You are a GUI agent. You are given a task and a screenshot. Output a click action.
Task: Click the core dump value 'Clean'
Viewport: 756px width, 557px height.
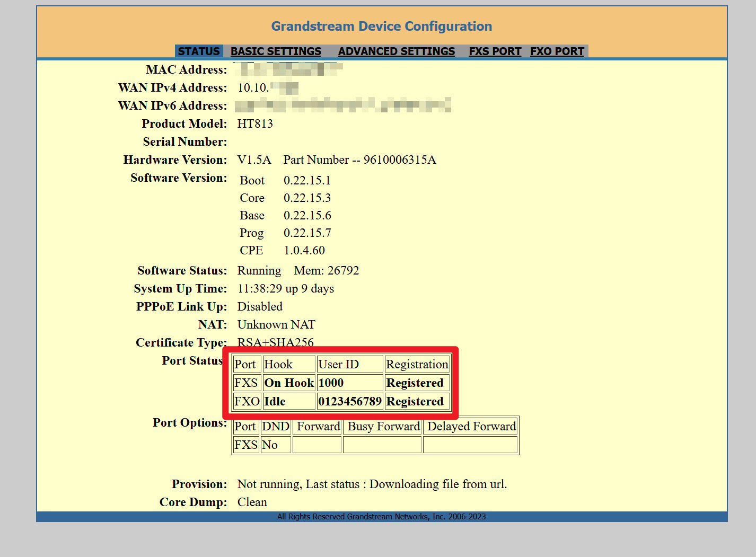pyautogui.click(x=252, y=502)
